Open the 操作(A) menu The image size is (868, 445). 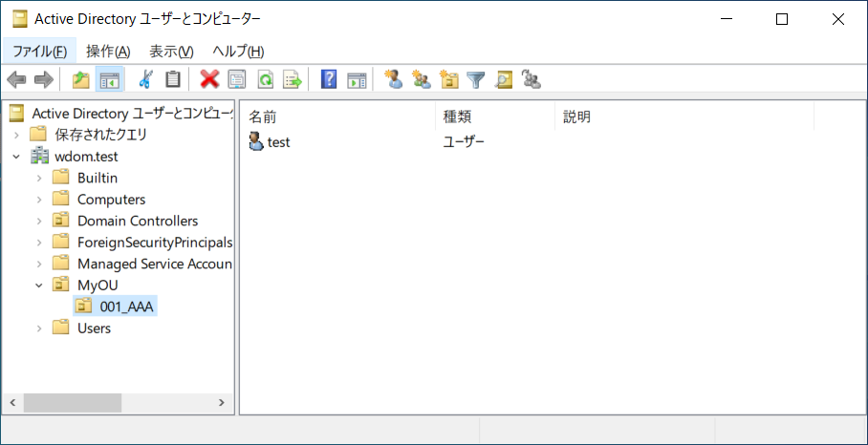(109, 52)
